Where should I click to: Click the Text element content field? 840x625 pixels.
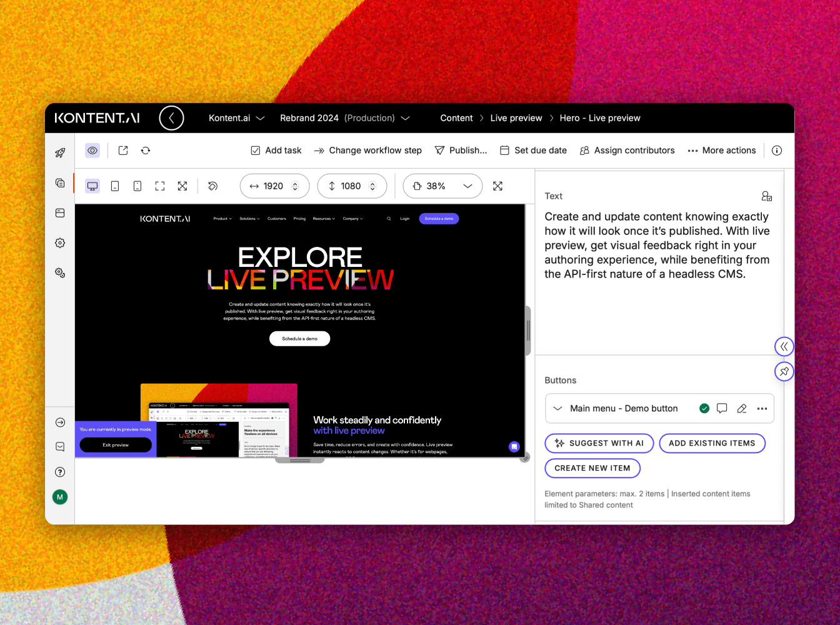tap(657, 246)
